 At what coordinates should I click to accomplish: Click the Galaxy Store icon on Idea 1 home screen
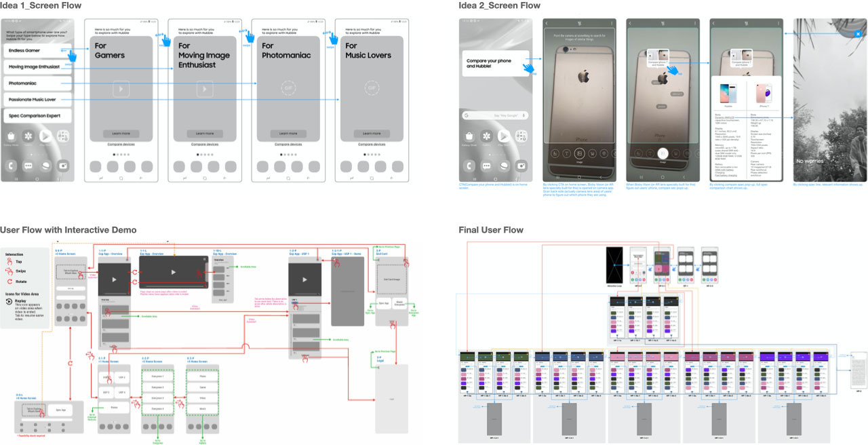point(11,136)
